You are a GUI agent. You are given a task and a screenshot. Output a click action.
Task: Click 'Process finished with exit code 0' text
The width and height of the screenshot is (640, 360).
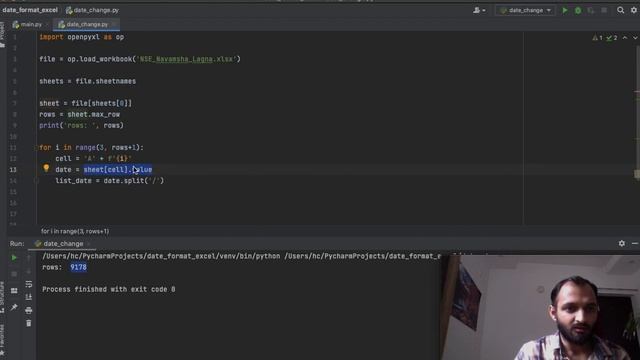point(109,289)
